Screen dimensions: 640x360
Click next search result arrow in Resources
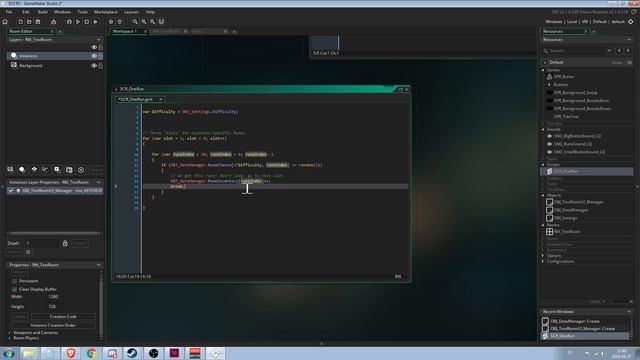coord(628,51)
